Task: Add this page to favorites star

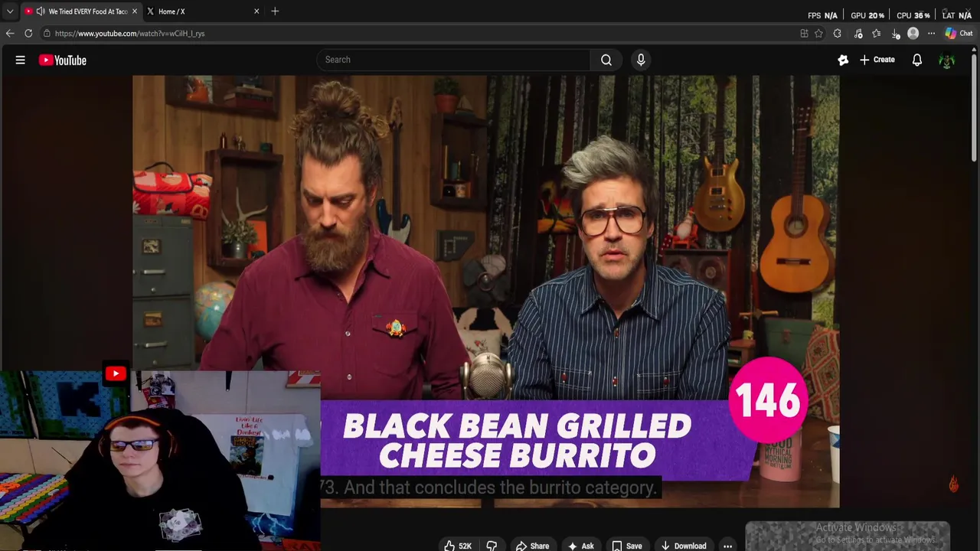Action: point(818,34)
